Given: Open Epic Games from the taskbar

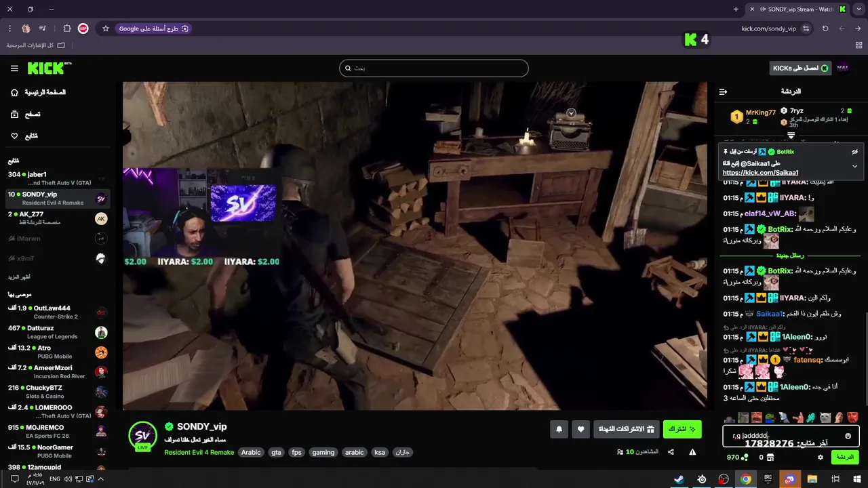Looking at the screenshot, I should 768,479.
